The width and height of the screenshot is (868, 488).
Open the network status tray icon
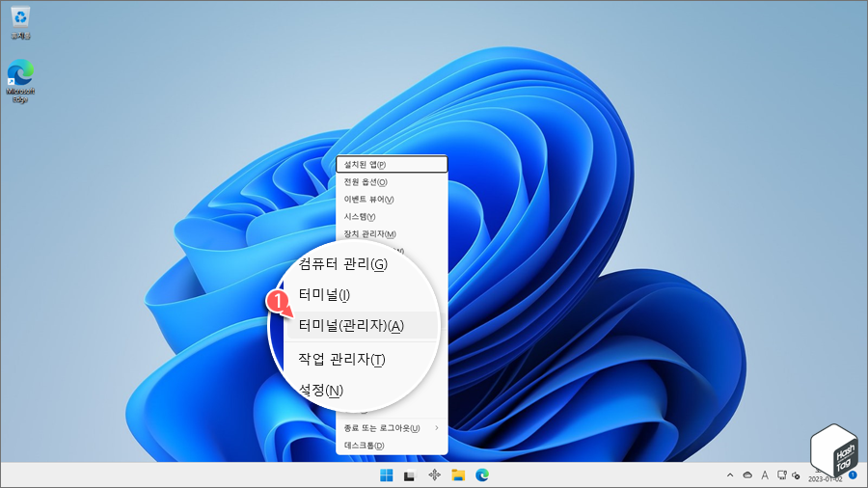781,475
